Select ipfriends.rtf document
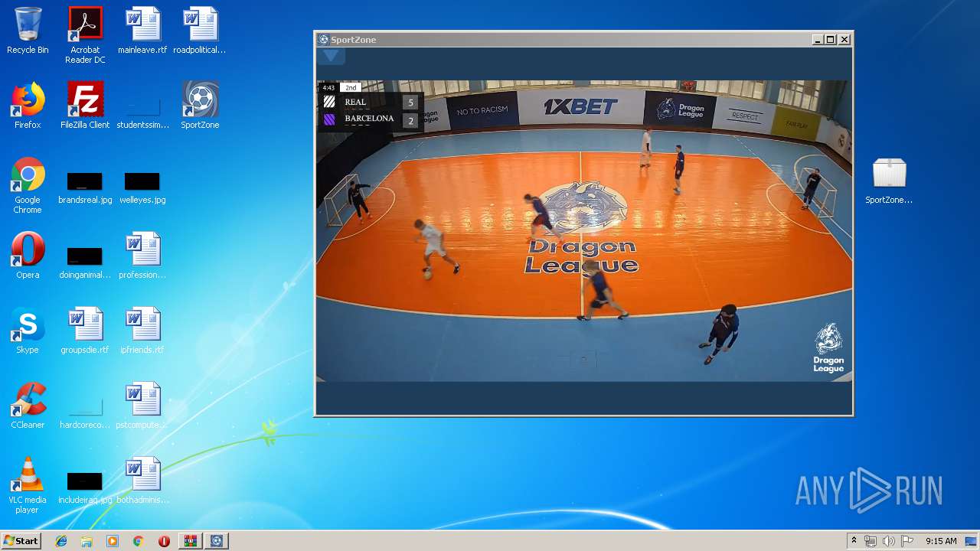This screenshot has width=980, height=551. pyautogui.click(x=142, y=331)
